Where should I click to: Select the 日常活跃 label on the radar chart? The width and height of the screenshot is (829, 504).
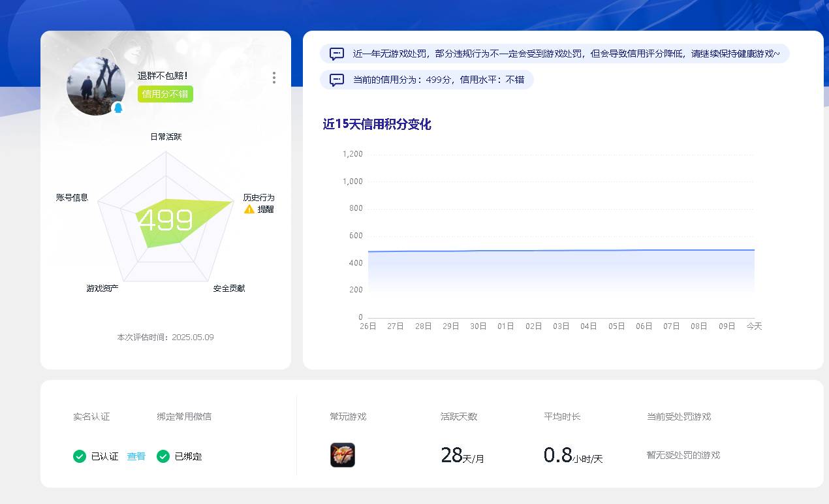[x=166, y=136]
